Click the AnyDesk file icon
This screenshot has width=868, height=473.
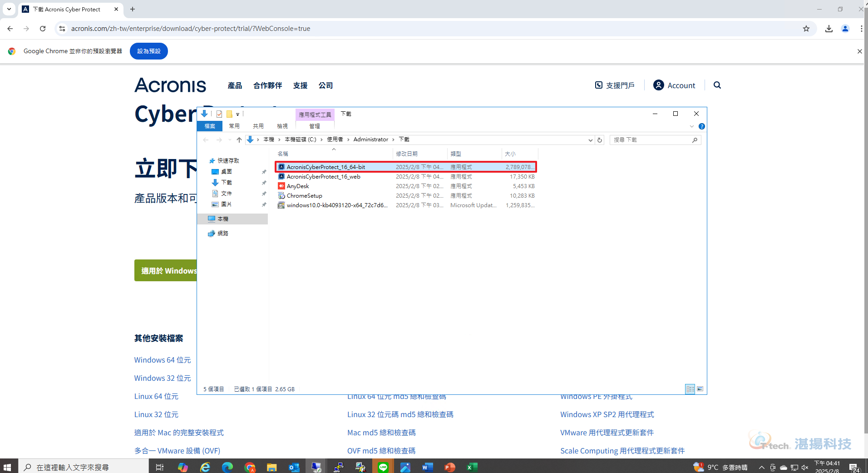(x=281, y=186)
